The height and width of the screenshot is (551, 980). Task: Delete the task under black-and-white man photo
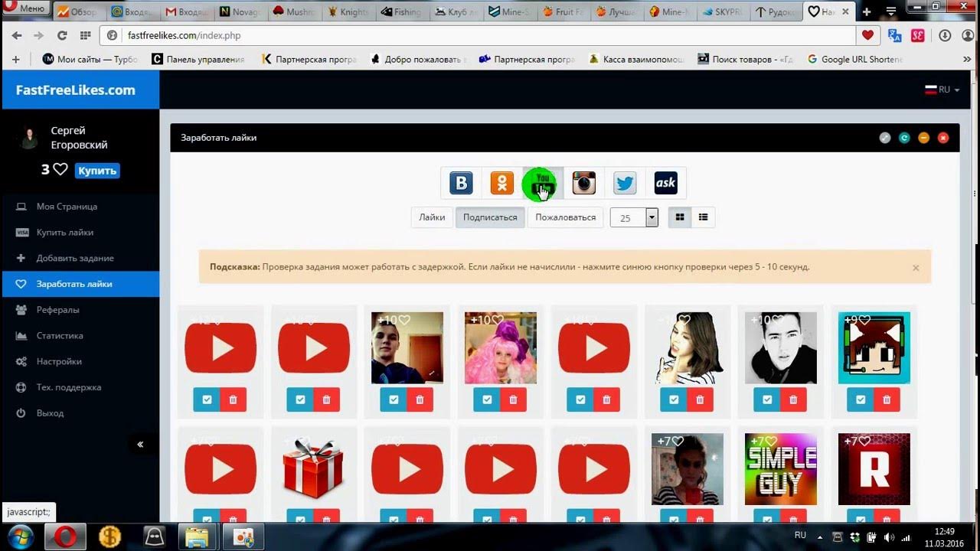coord(793,399)
